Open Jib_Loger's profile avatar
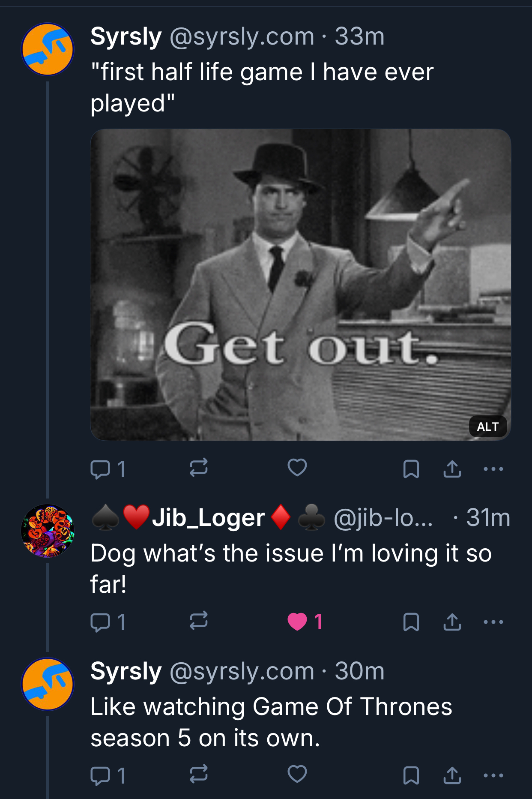This screenshot has width=532, height=799. pos(48,531)
